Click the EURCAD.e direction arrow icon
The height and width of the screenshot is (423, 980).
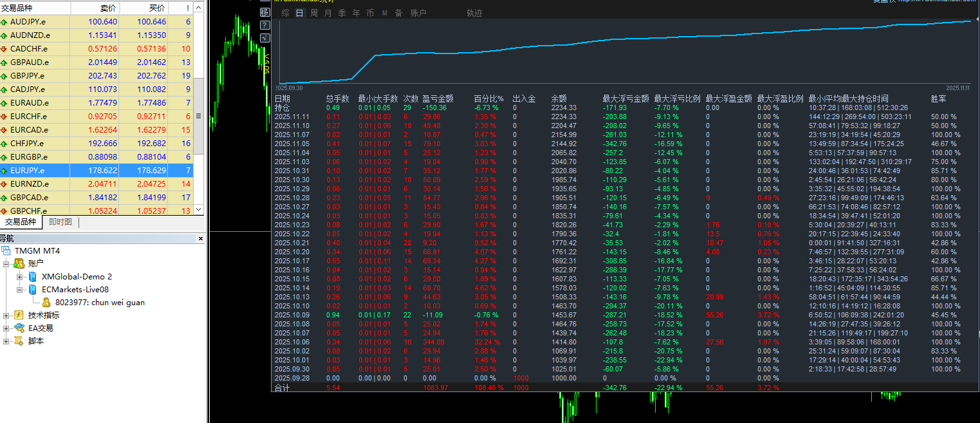5,130
